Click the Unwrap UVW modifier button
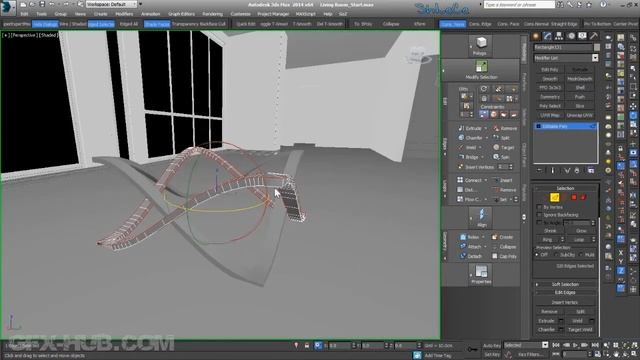 coord(580,116)
